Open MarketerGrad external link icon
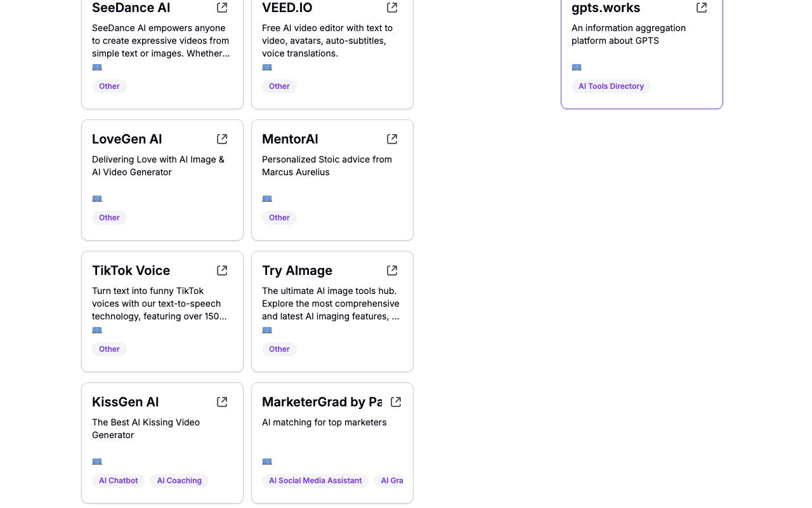812x508 pixels. point(396,402)
